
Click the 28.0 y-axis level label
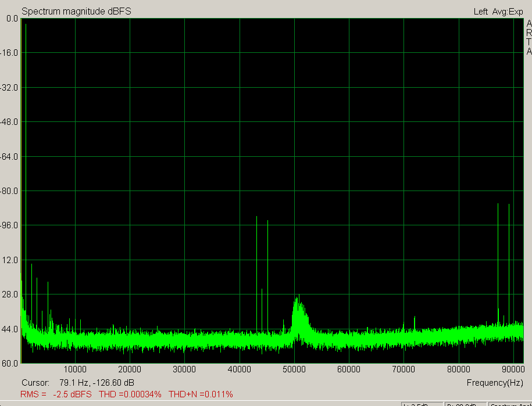click(x=9, y=294)
